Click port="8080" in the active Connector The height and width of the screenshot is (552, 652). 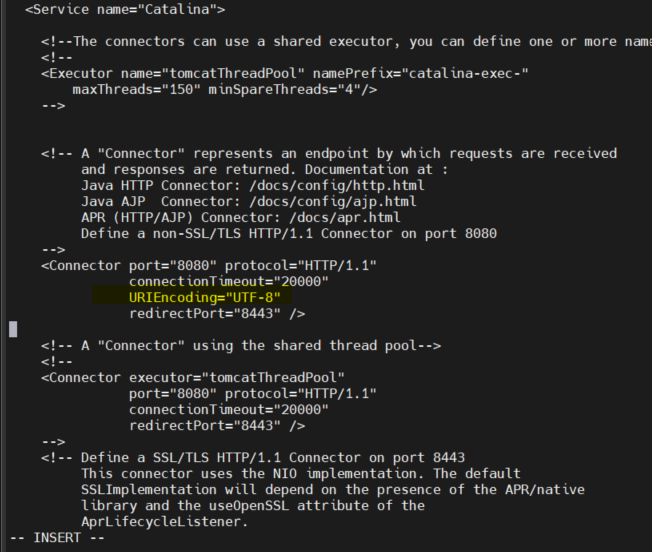pos(173,266)
